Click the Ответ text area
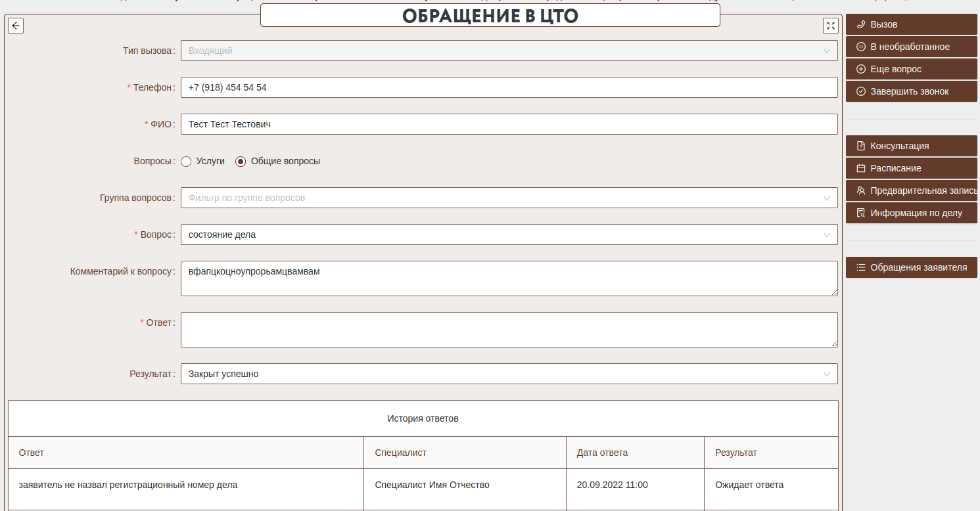 (509, 329)
